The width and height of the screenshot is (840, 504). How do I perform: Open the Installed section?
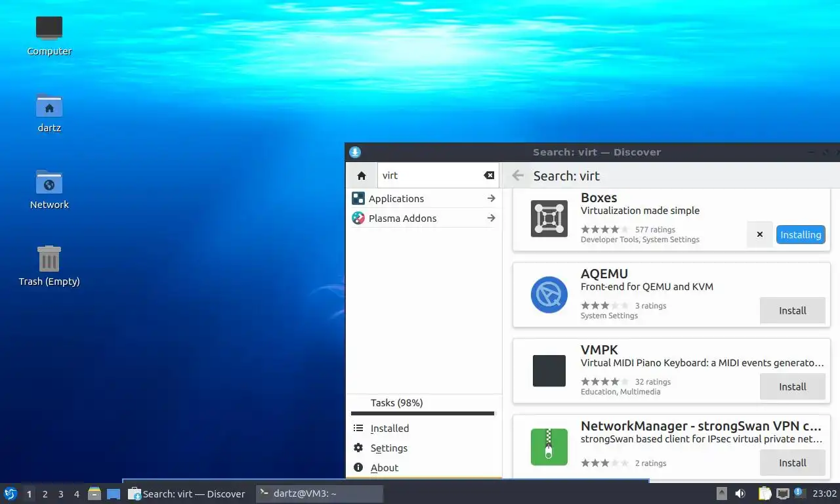pos(423,428)
